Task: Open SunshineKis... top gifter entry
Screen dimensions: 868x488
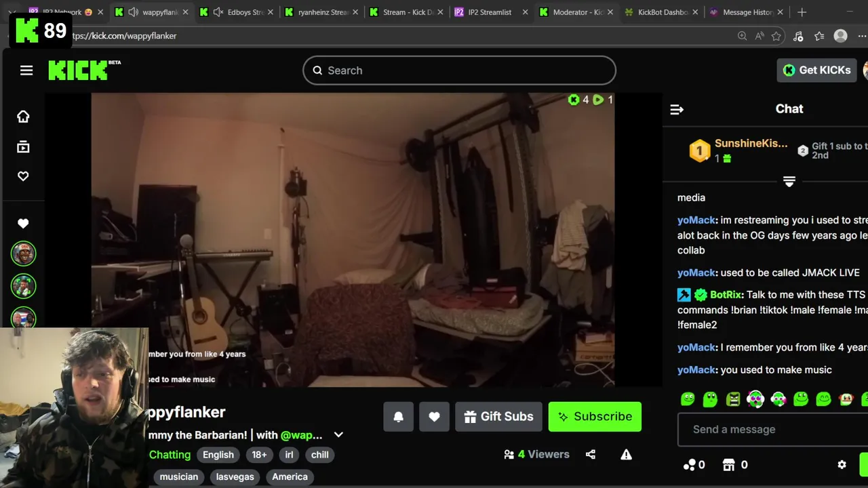Action: tap(751, 144)
